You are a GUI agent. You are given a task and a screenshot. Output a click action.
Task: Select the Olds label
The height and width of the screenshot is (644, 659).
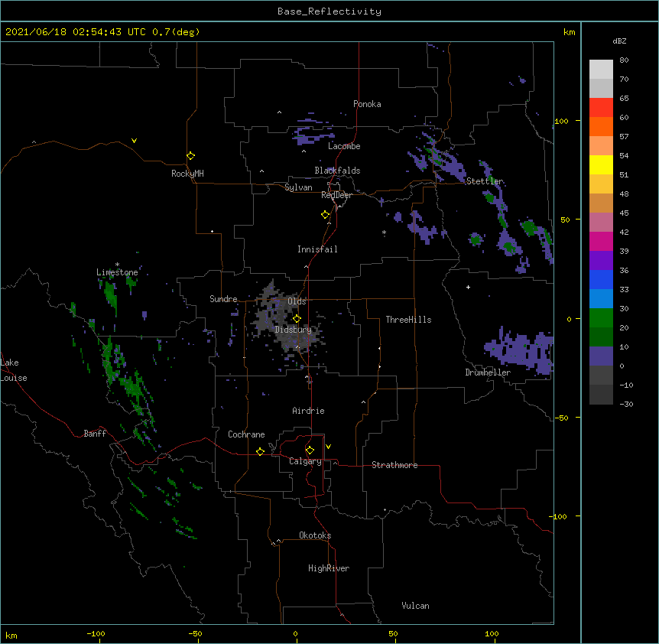(x=297, y=301)
